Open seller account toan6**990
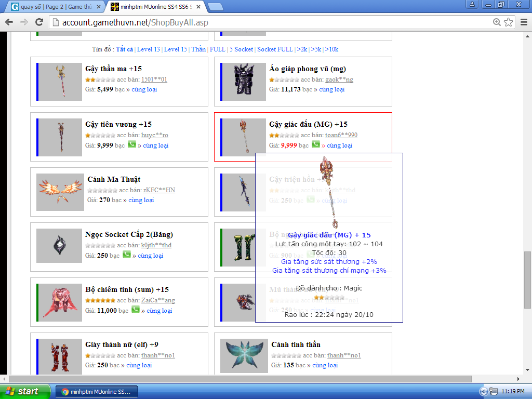532x399 pixels. [x=341, y=135]
